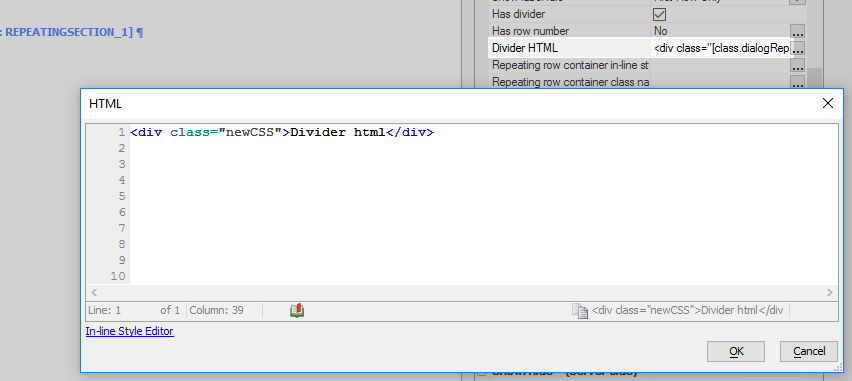Click the Column: 39 status indicator
The width and height of the screenshot is (852, 381).
(217, 310)
